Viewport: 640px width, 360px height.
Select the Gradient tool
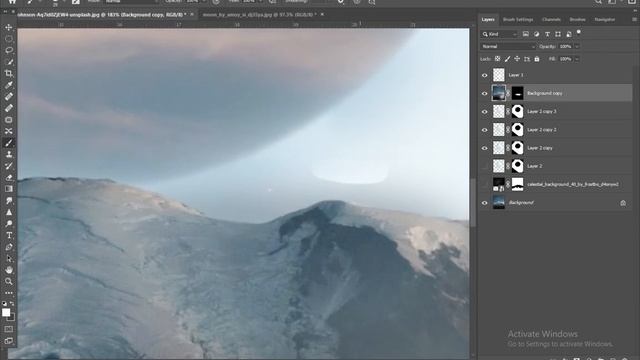(9, 189)
